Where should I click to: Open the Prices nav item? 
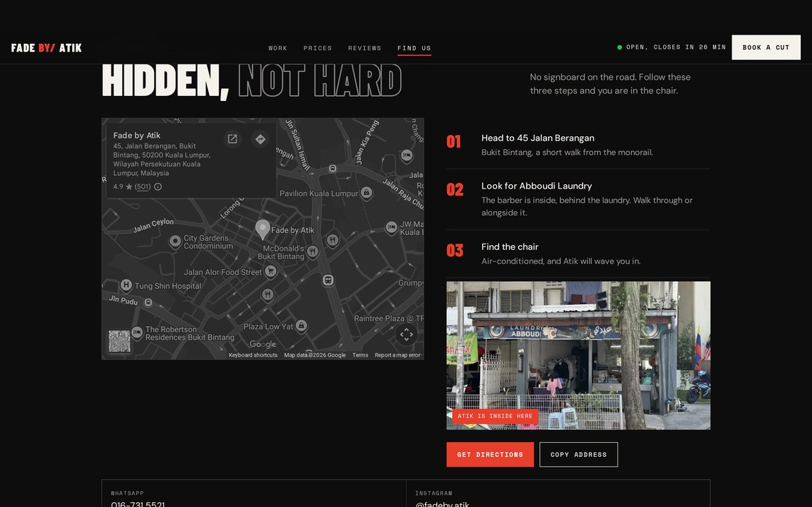pyautogui.click(x=318, y=48)
